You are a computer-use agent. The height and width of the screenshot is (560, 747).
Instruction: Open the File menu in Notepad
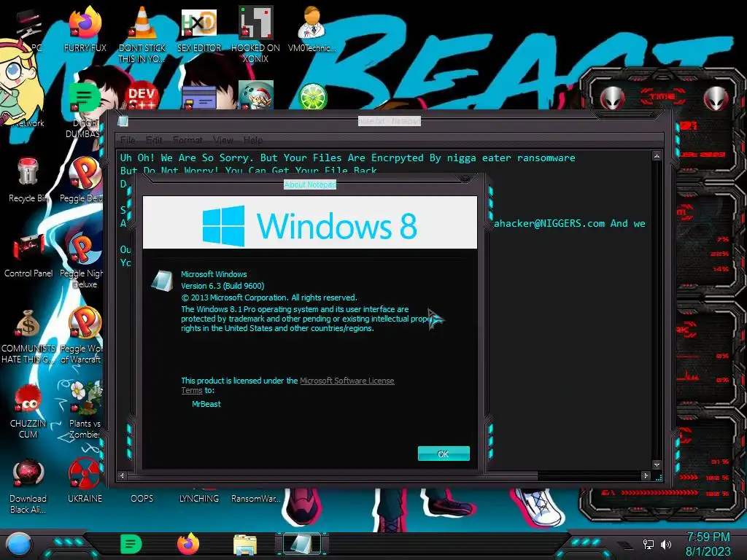[x=127, y=140]
